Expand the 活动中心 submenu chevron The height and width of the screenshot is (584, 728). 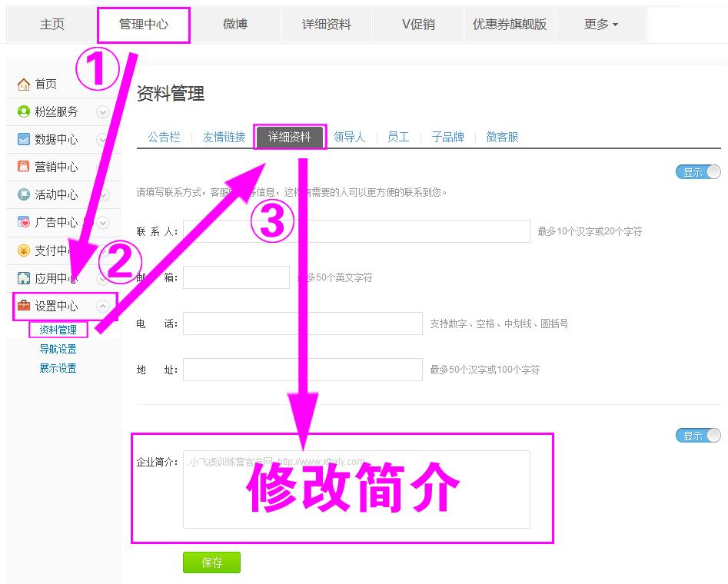pyautogui.click(x=104, y=195)
